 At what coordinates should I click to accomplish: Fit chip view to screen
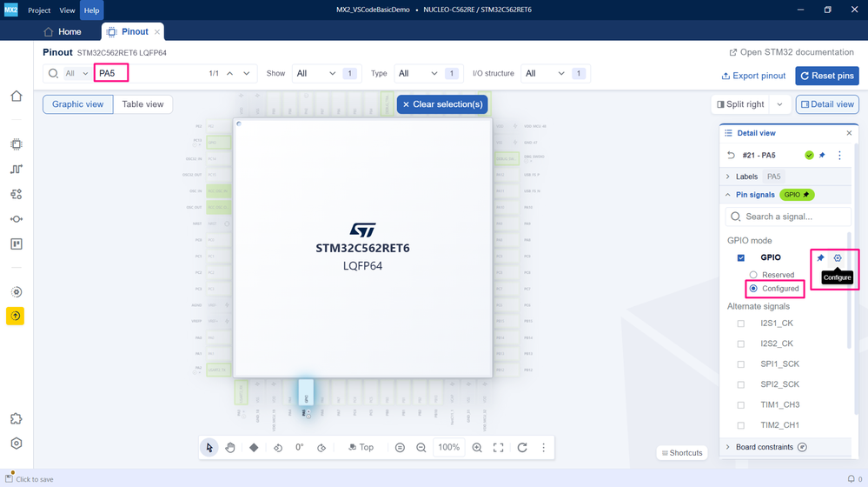498,448
